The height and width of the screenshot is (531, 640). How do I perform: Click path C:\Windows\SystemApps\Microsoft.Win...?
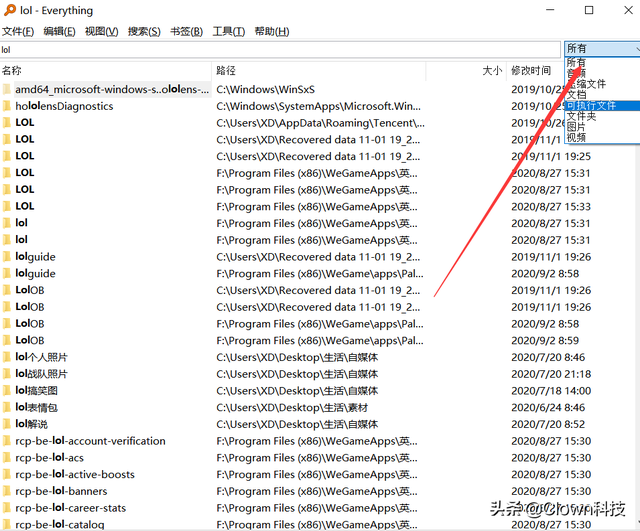[x=319, y=106]
